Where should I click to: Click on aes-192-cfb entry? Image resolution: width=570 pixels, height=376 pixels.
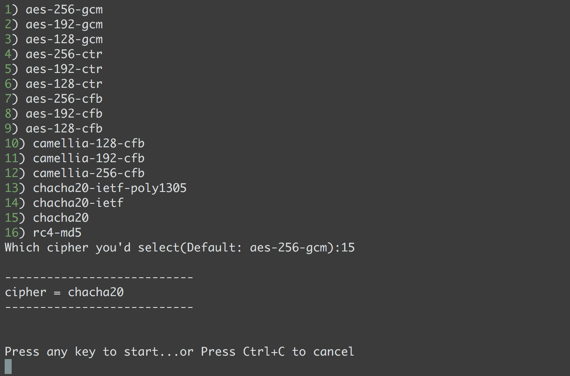[53, 114]
